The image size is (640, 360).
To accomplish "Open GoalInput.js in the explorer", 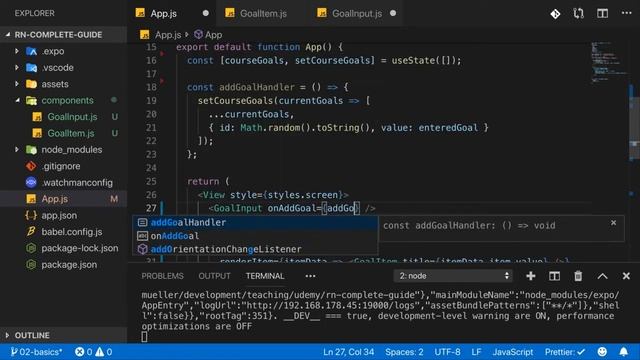I will pyautogui.click(x=64, y=117).
